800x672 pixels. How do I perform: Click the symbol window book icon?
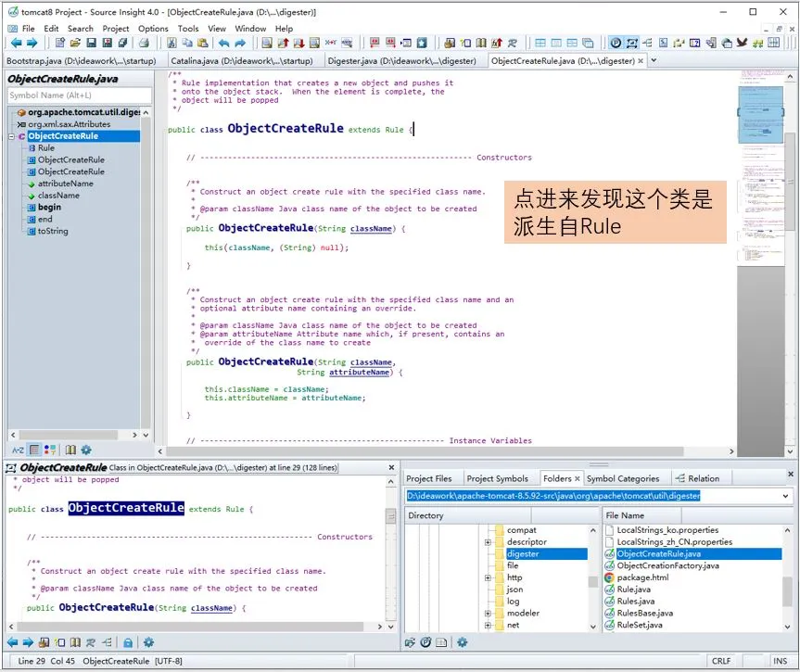click(x=70, y=450)
